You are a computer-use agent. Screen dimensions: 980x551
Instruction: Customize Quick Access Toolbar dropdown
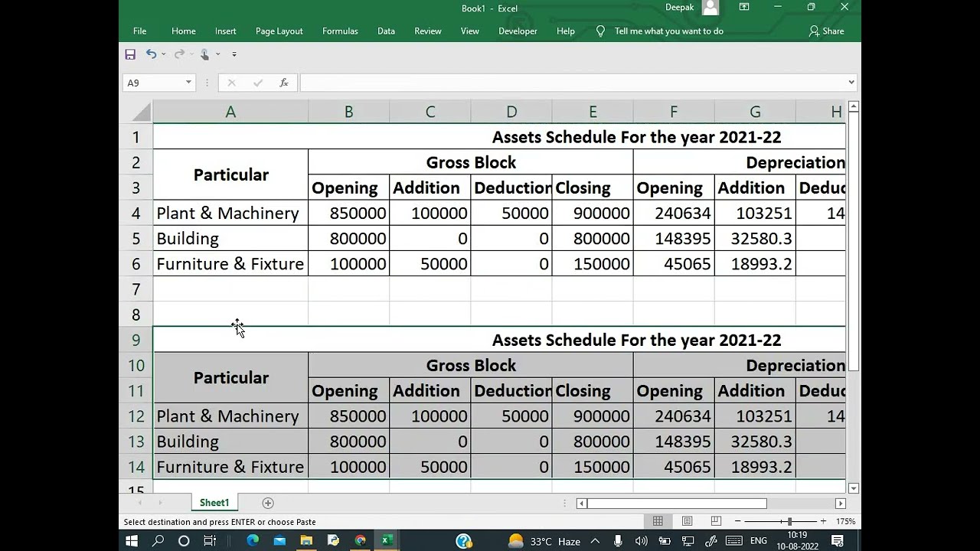234,54
